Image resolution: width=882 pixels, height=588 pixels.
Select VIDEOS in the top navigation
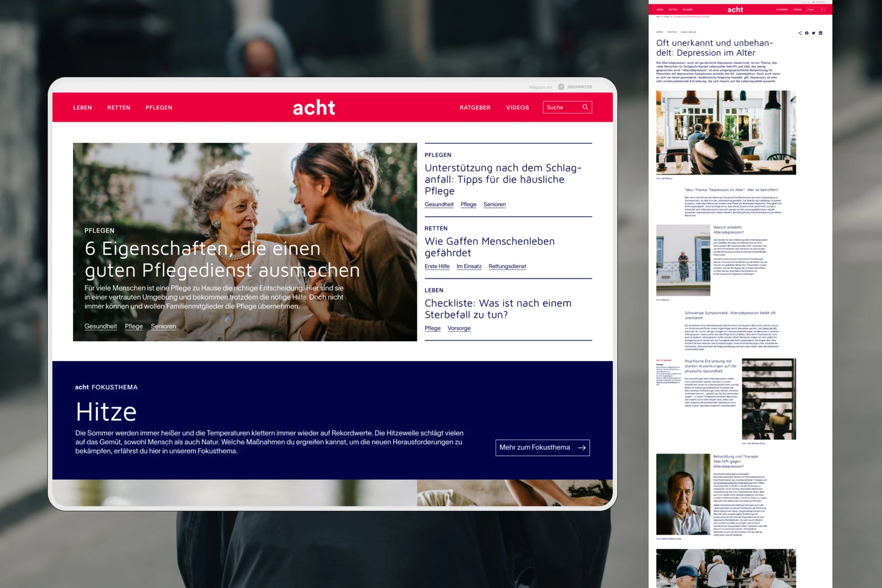pyautogui.click(x=517, y=107)
